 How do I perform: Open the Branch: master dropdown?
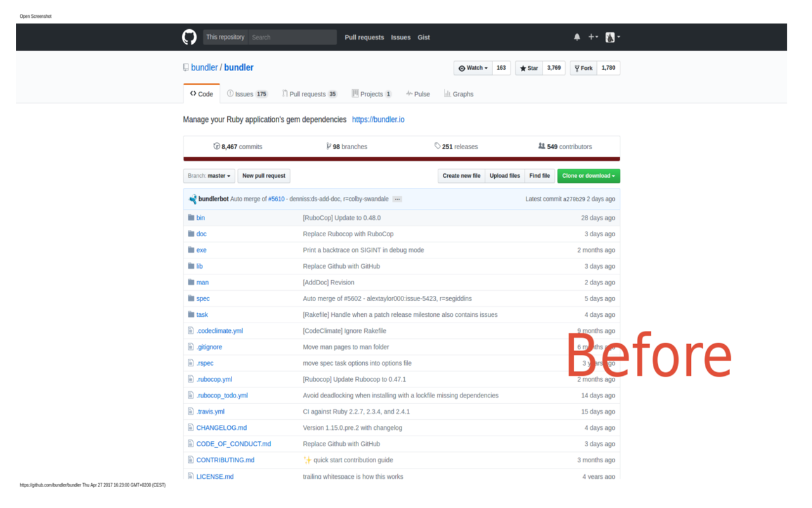point(209,176)
